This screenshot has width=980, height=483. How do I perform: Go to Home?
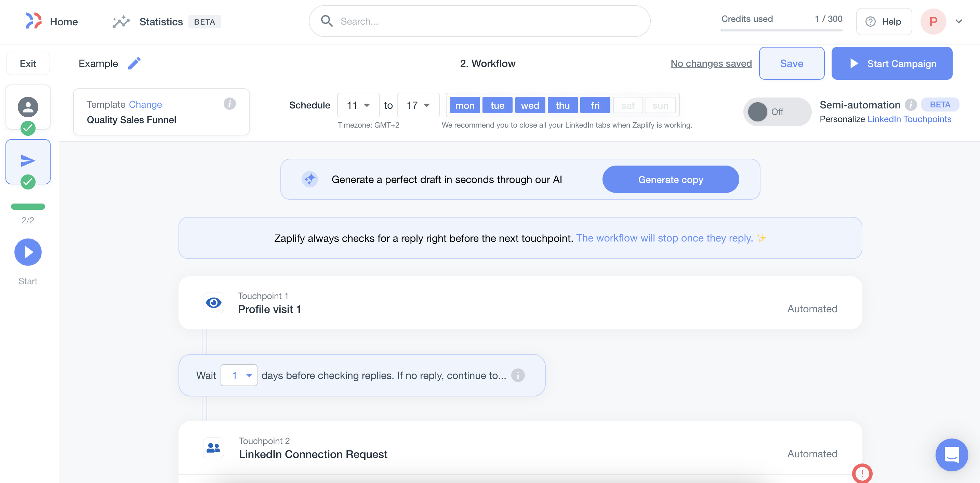pos(64,22)
